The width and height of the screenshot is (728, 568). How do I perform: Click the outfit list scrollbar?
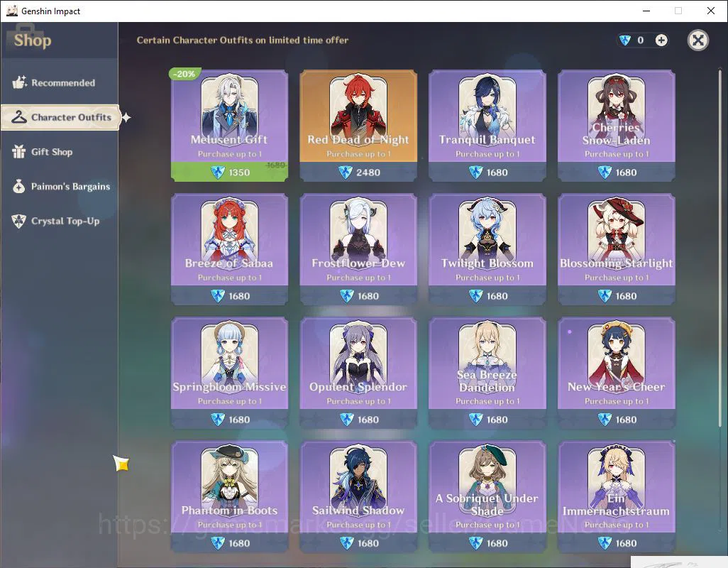(720, 248)
